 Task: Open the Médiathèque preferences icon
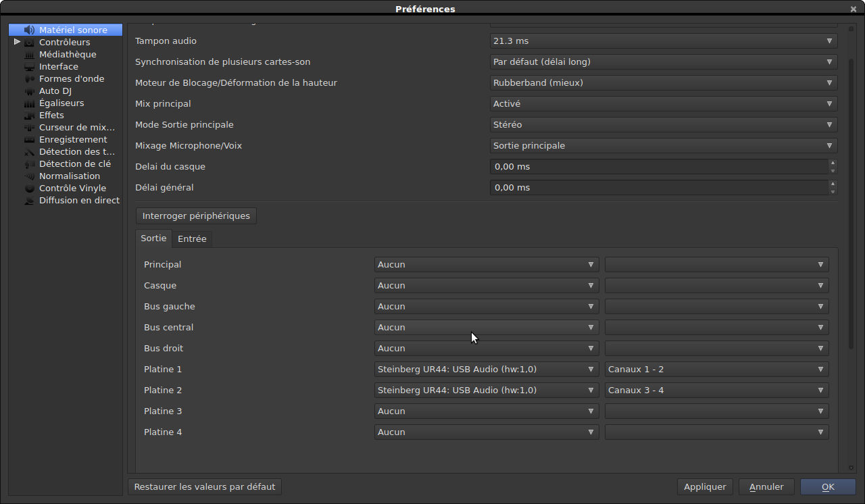(x=29, y=55)
